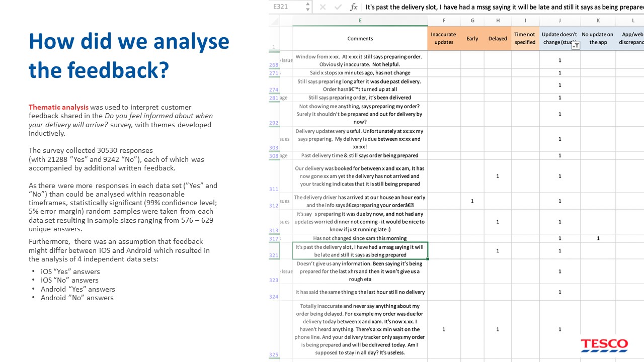The image size is (644, 362).
Task: Click Update doesn't change value 1 in row 268
Action: pos(559,60)
